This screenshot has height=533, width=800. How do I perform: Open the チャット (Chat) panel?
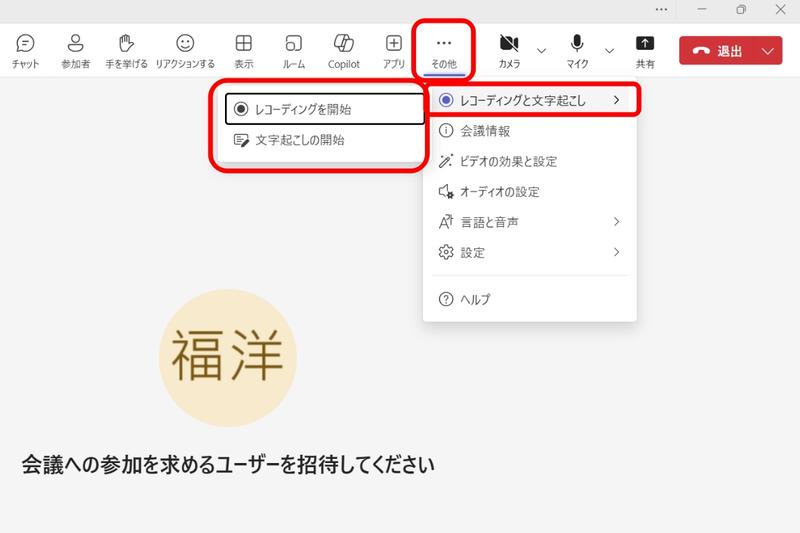click(x=25, y=51)
